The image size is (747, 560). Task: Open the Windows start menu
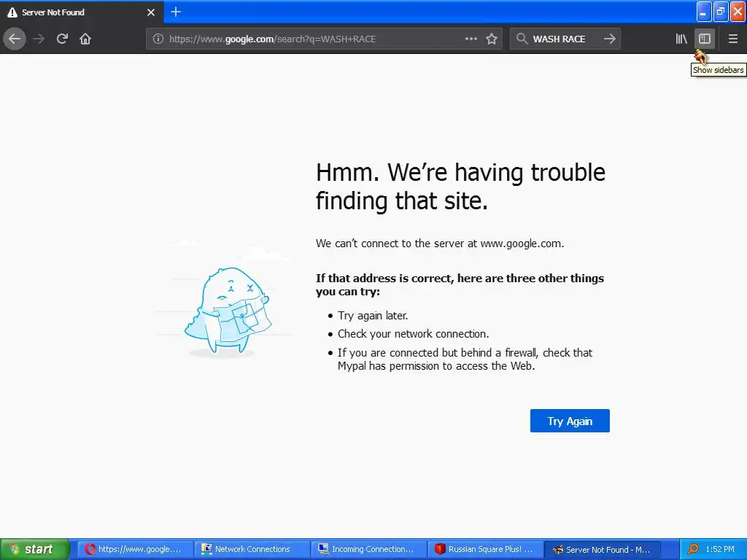pyautogui.click(x=35, y=549)
